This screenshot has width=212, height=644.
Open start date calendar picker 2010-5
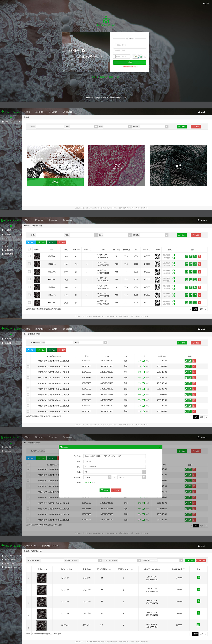click(110, 477)
